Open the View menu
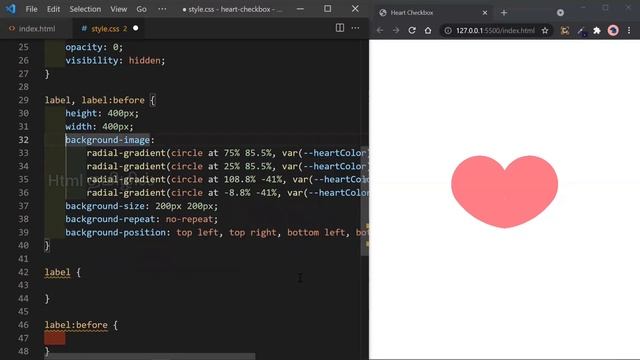Screen dimensions: 640x360 [x=118, y=9]
